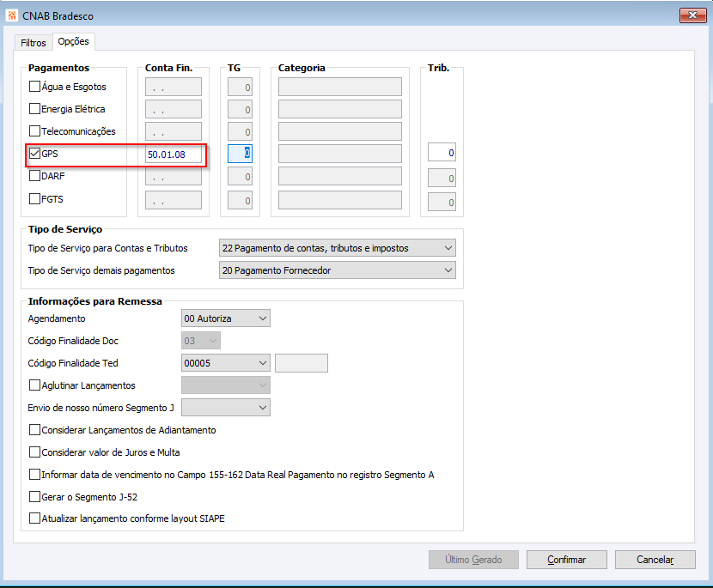Click the Cancelar button
The image size is (713, 588).
point(655,560)
